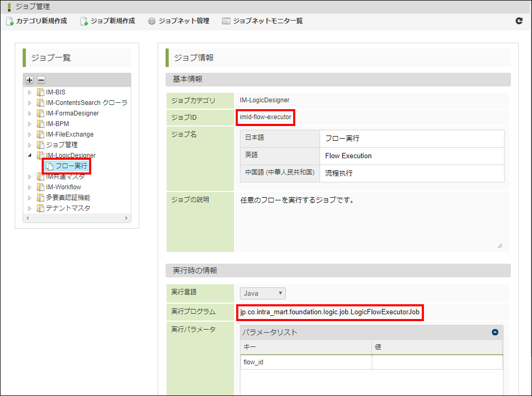The height and width of the screenshot is (396, 532).
Task: Click the ジョブ新規作成 new job icon
Action: 84,22
